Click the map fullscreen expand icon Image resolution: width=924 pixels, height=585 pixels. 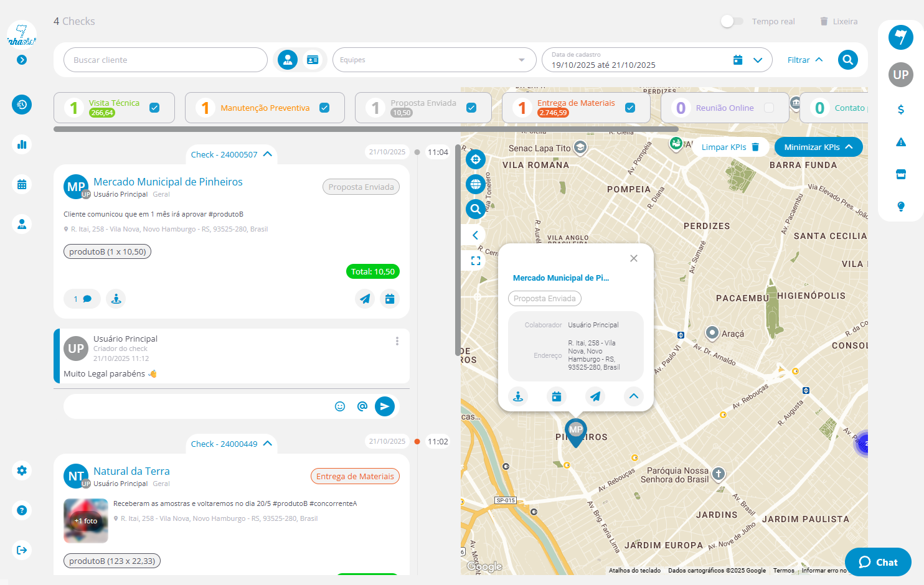point(476,261)
